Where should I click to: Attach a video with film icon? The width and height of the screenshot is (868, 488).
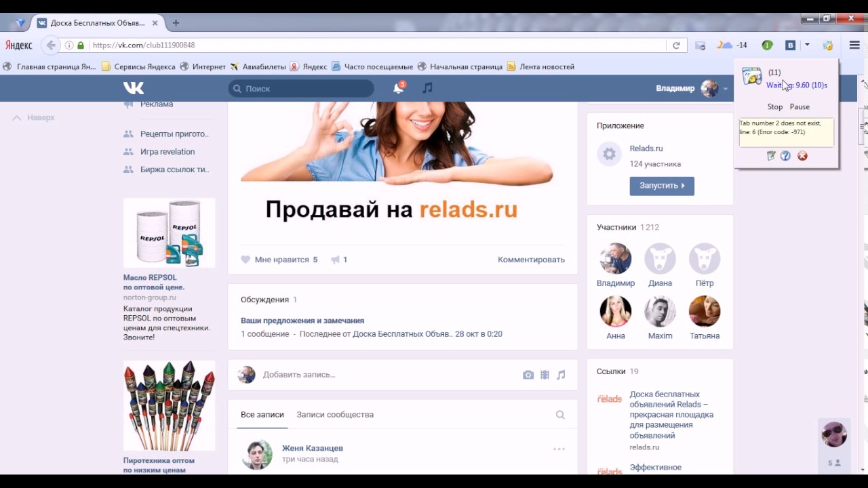(x=545, y=375)
